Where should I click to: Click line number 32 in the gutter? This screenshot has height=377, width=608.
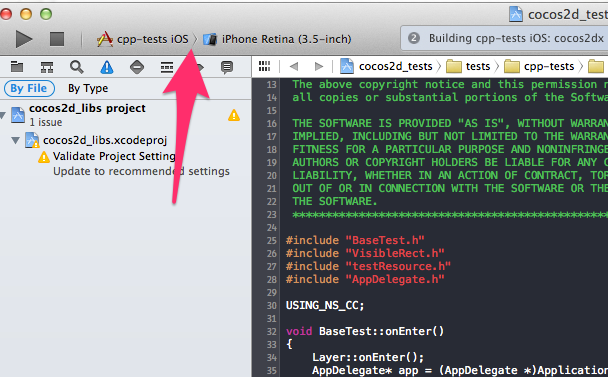272,332
